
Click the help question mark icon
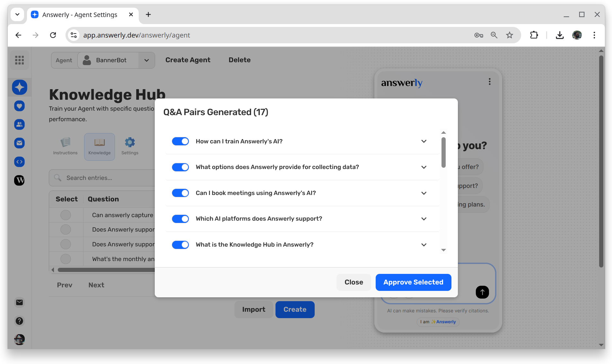click(x=20, y=321)
